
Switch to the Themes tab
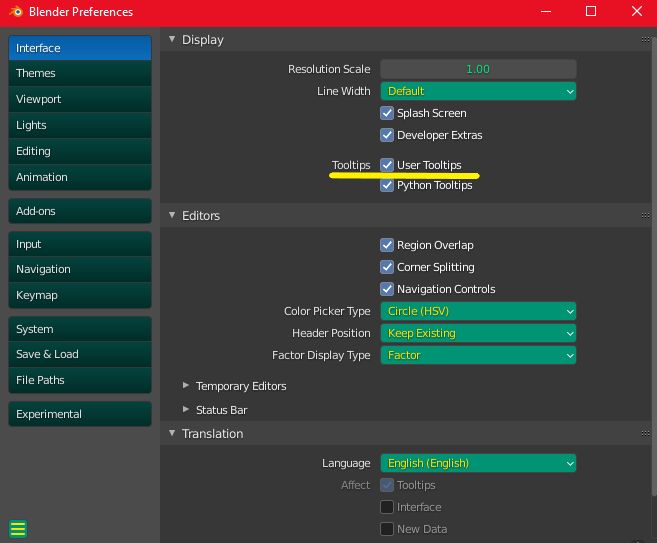[x=80, y=73]
